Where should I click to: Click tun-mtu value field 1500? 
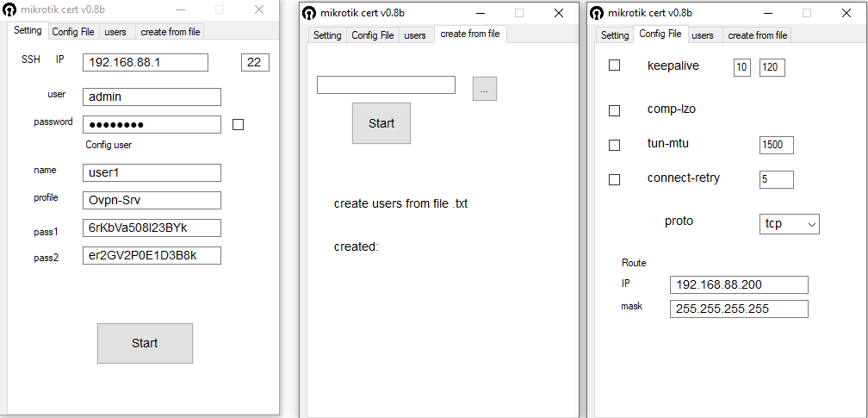[x=776, y=146]
